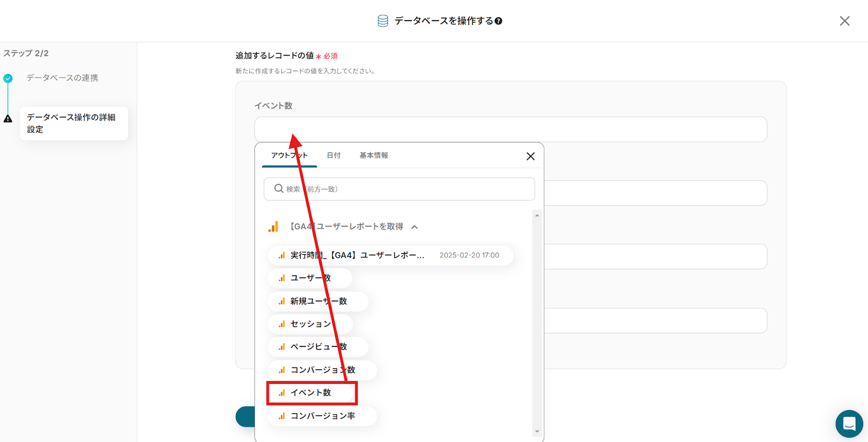868x442 pixels.
Task: Click the warning triangle step icon
Action: [8, 118]
